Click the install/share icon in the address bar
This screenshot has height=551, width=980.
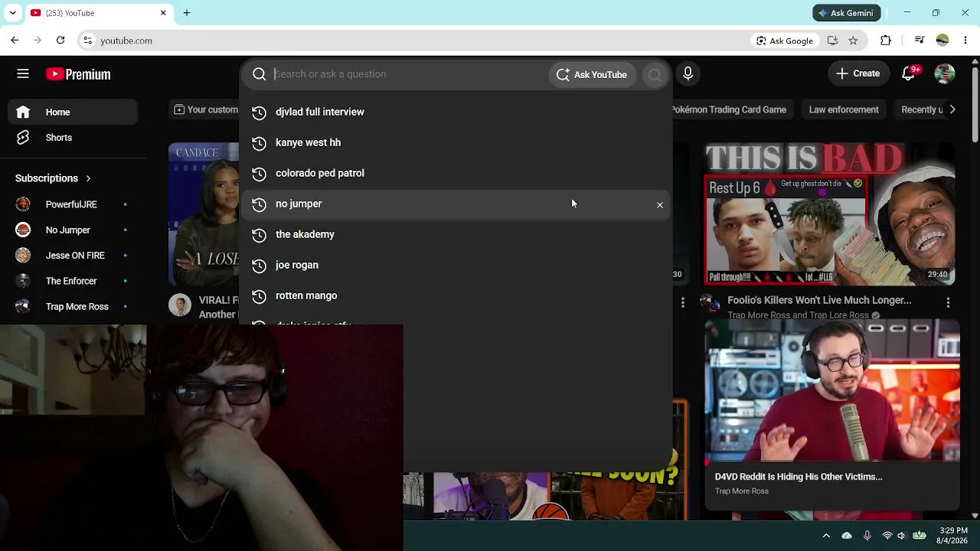832,41
